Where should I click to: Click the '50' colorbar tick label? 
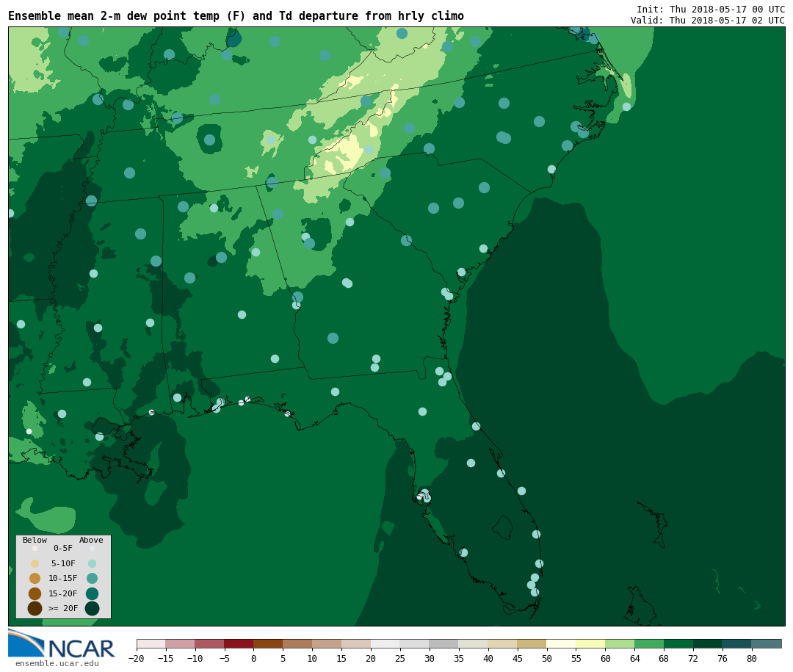pos(547,658)
